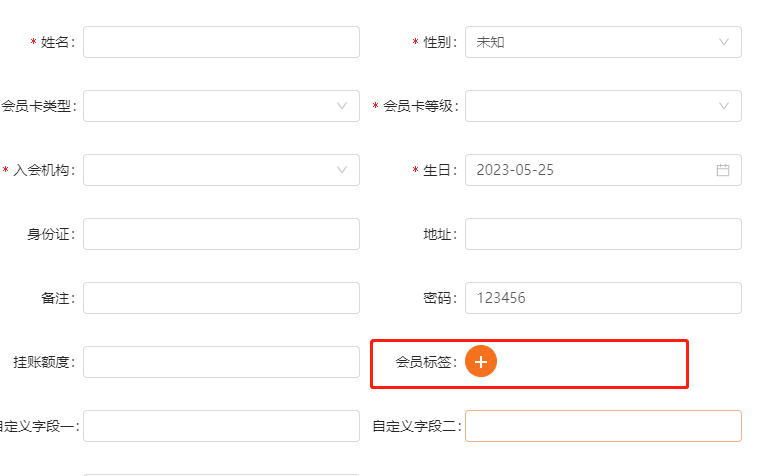
Task: Open the 入会机构 selection dropdown
Action: [x=221, y=170]
